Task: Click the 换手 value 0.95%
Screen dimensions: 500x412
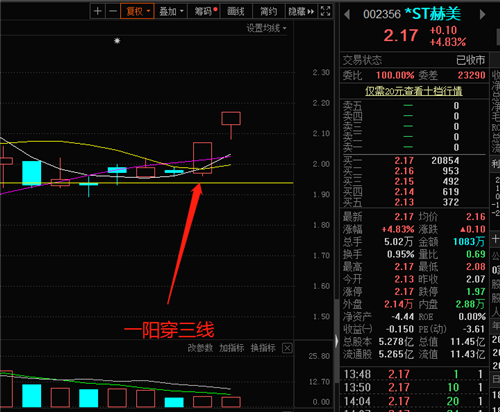Action: pos(400,254)
